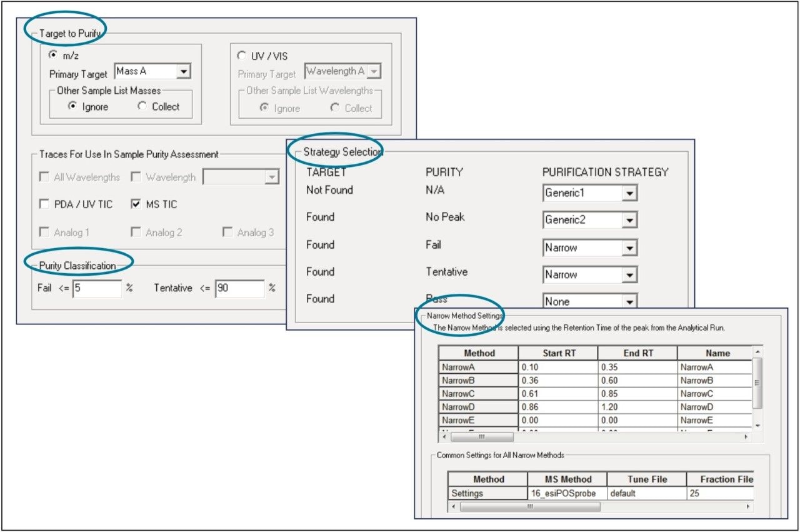
Task: Open the Primary Target Mass A dropdown
Action: coord(183,72)
